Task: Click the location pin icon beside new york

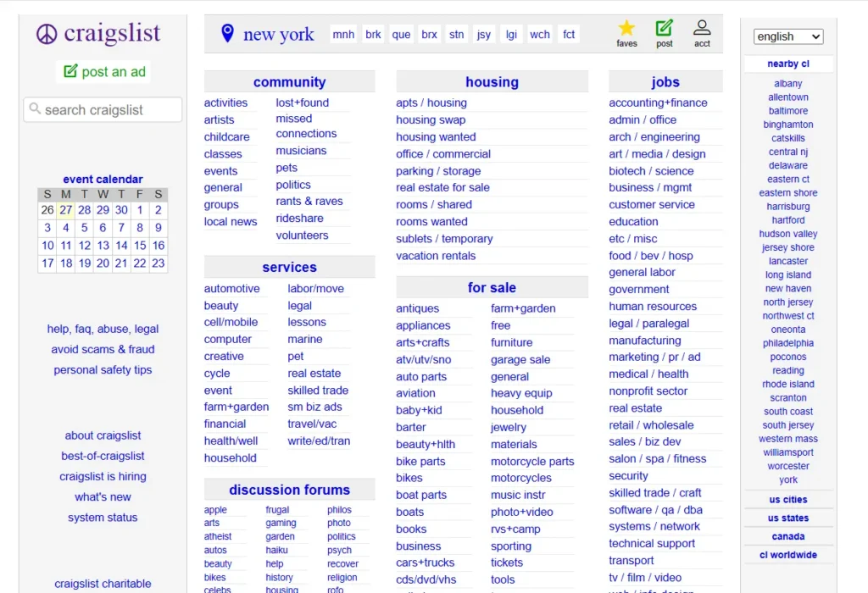Action: (x=227, y=33)
